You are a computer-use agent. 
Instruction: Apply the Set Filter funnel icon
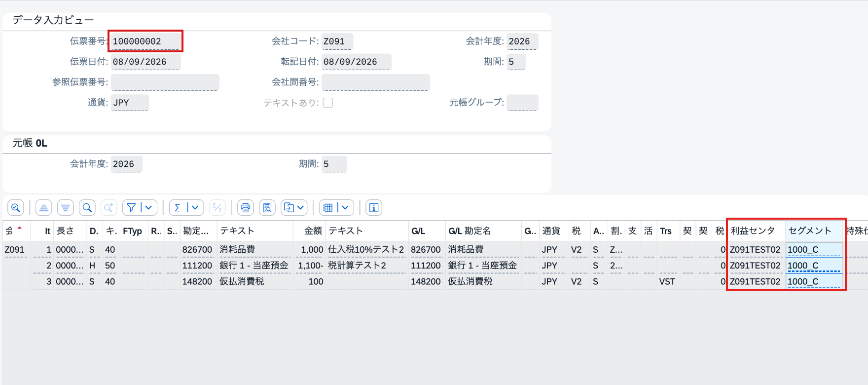131,208
